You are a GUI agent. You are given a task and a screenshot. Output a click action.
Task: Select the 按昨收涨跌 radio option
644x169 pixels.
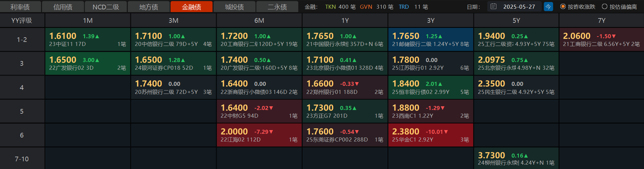pos(563,7)
